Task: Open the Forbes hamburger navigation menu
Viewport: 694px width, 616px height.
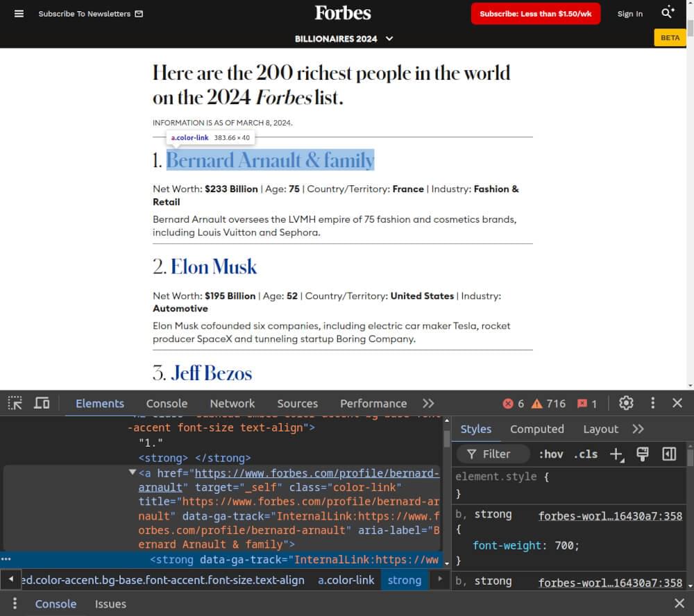Action: point(19,12)
